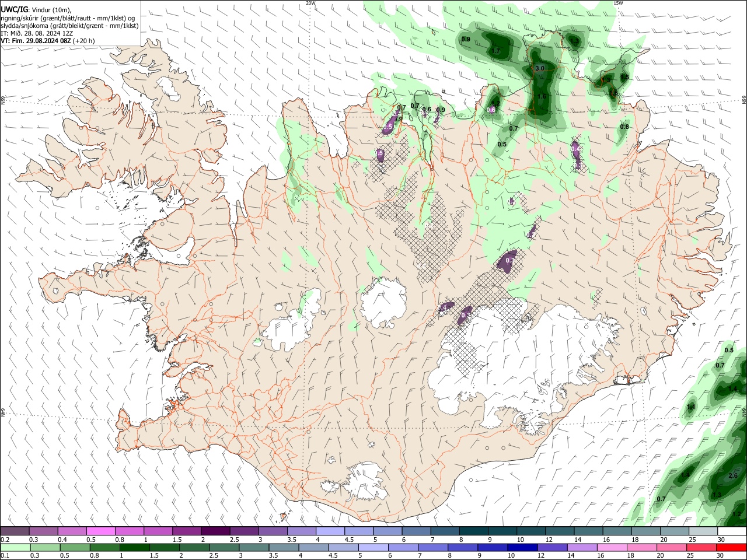Click the 0.8 value in northeast Iceland
The height and width of the screenshot is (560, 747).
(624, 127)
